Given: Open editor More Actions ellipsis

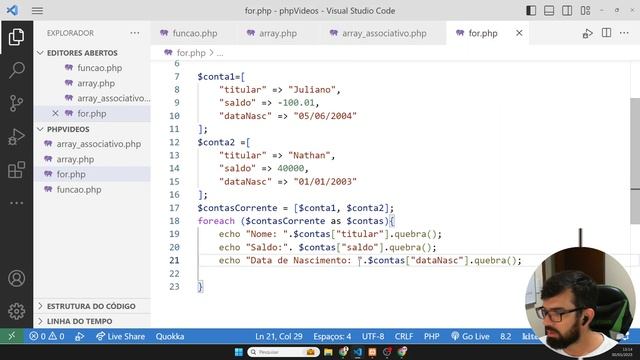Looking at the screenshot, I should (624, 33).
